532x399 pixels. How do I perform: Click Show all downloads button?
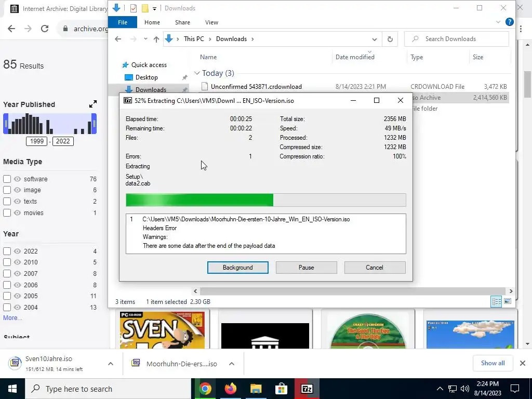pos(493,363)
